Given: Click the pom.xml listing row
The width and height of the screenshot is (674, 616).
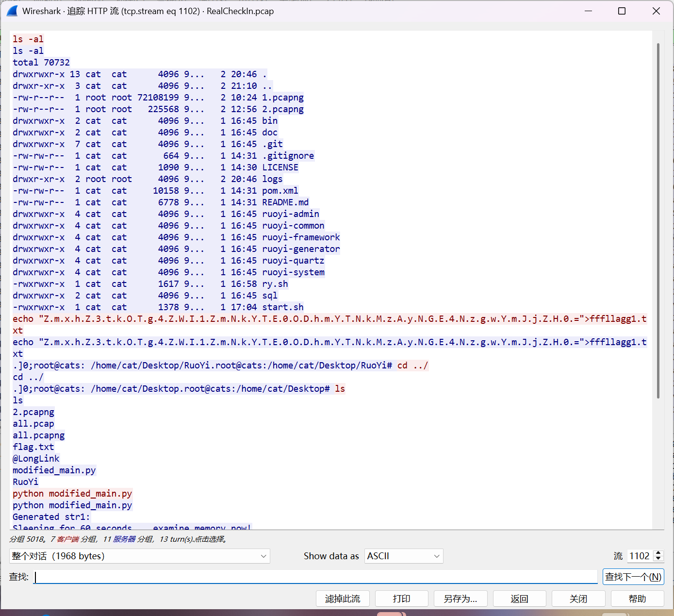Looking at the screenshot, I should pyautogui.click(x=156, y=190).
